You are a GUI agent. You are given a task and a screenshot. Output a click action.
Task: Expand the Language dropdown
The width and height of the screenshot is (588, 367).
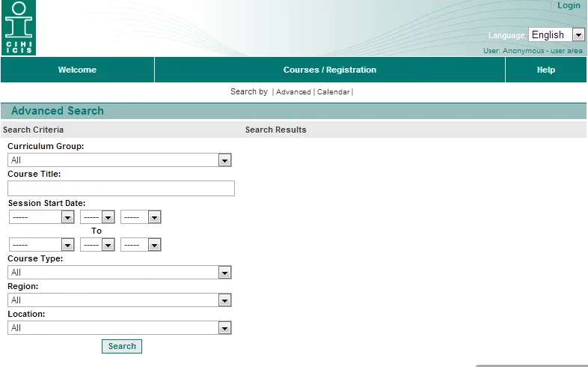[x=557, y=34]
